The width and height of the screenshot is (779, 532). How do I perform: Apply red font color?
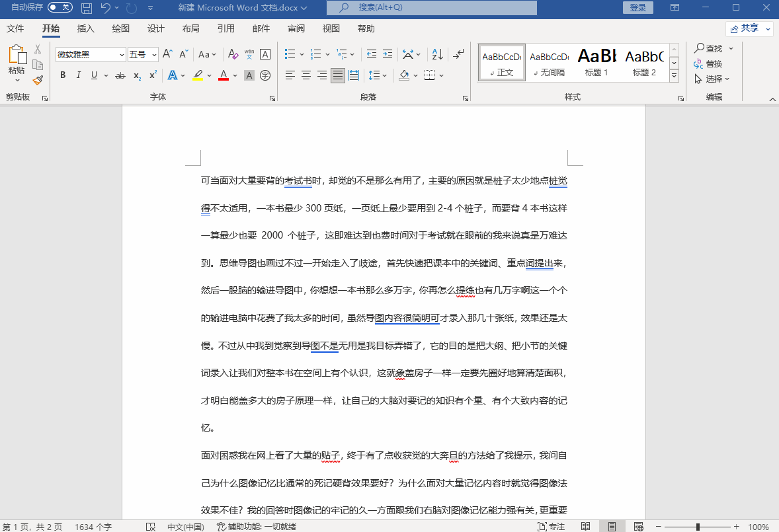pyautogui.click(x=224, y=75)
